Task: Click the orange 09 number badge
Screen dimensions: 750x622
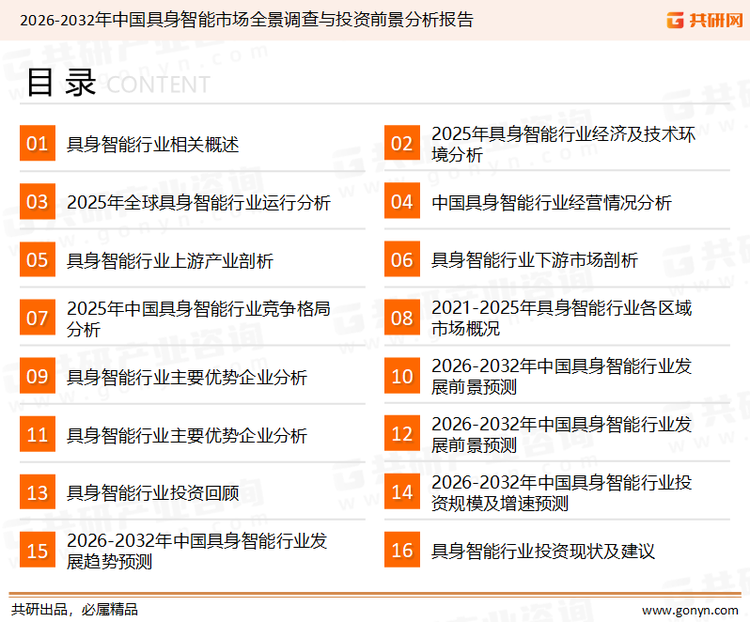Action: tap(37, 376)
